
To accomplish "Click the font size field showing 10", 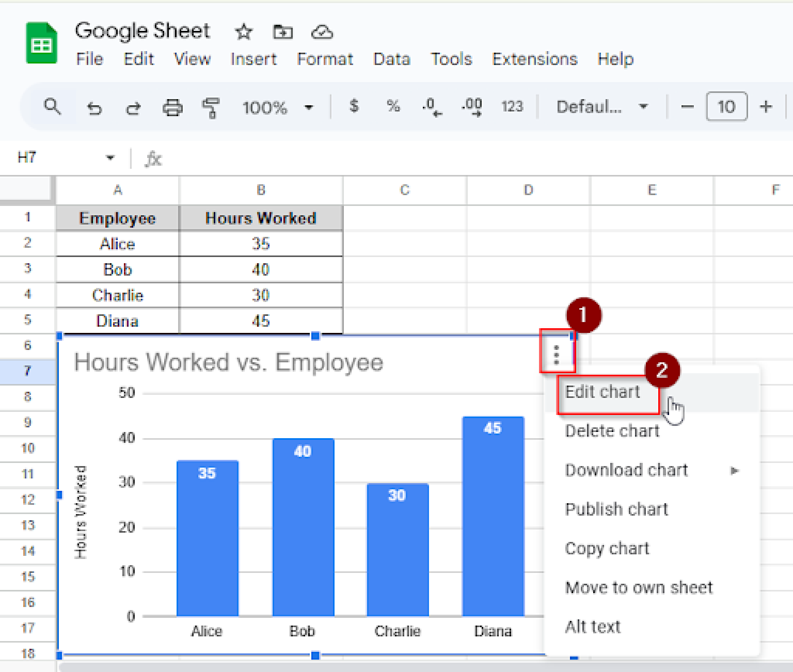I will [726, 107].
